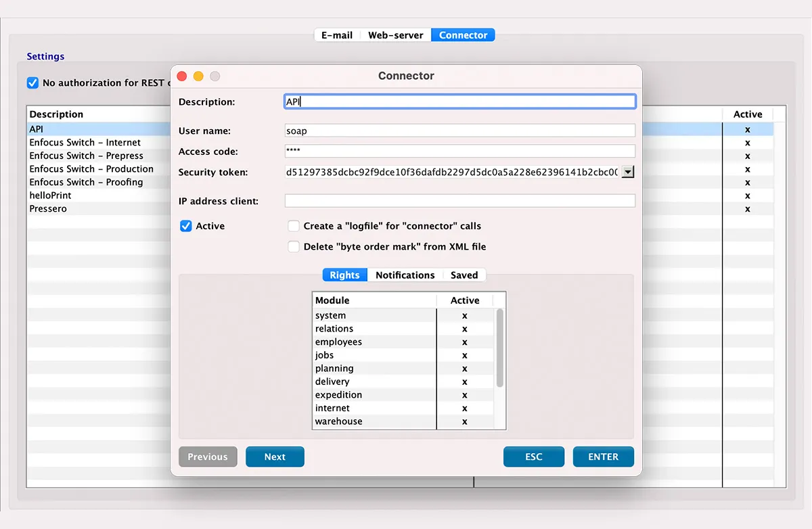This screenshot has height=529, width=812.
Task: Open the Web-server tab
Action: point(395,35)
